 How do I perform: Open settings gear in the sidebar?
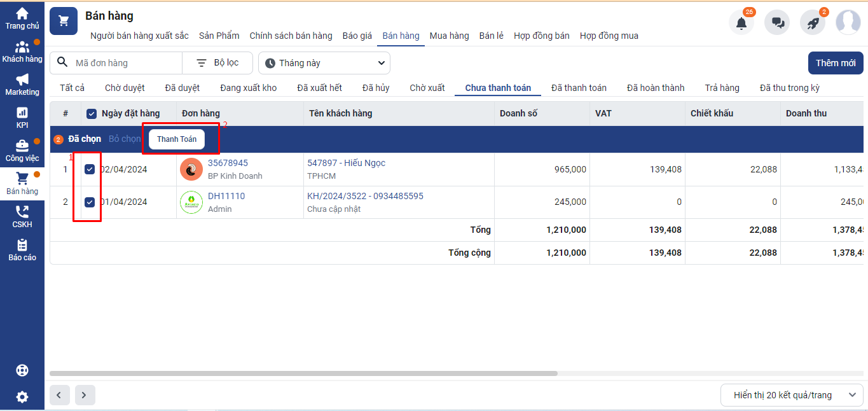(x=22, y=397)
